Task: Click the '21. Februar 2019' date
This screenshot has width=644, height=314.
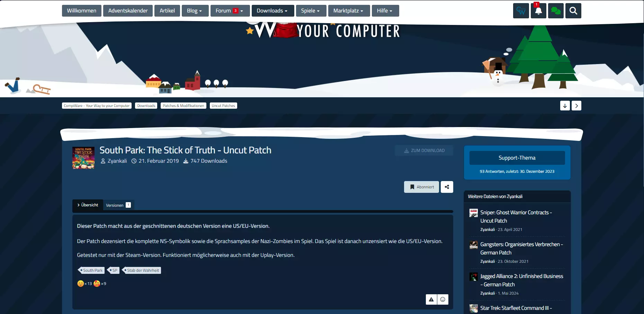Action: point(159,161)
